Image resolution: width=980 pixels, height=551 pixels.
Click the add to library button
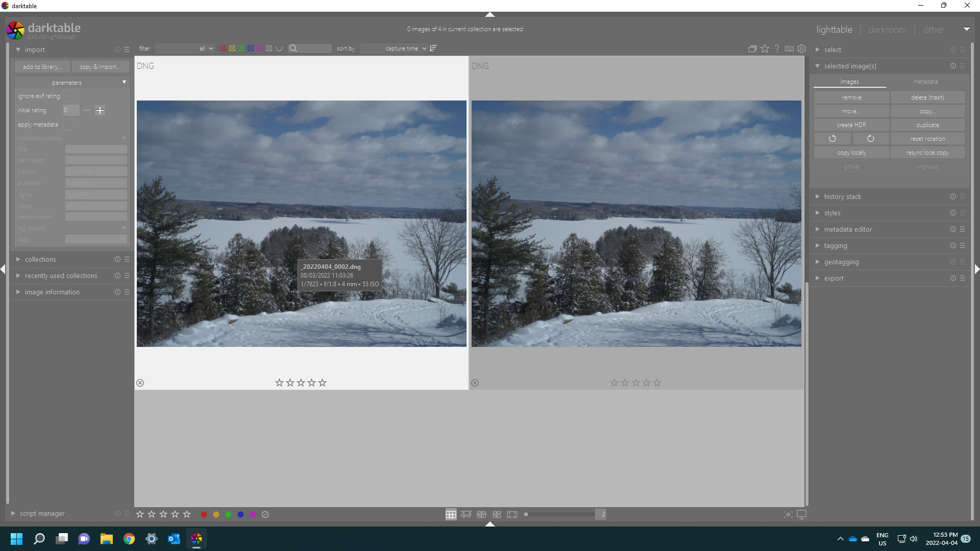pyautogui.click(x=42, y=67)
